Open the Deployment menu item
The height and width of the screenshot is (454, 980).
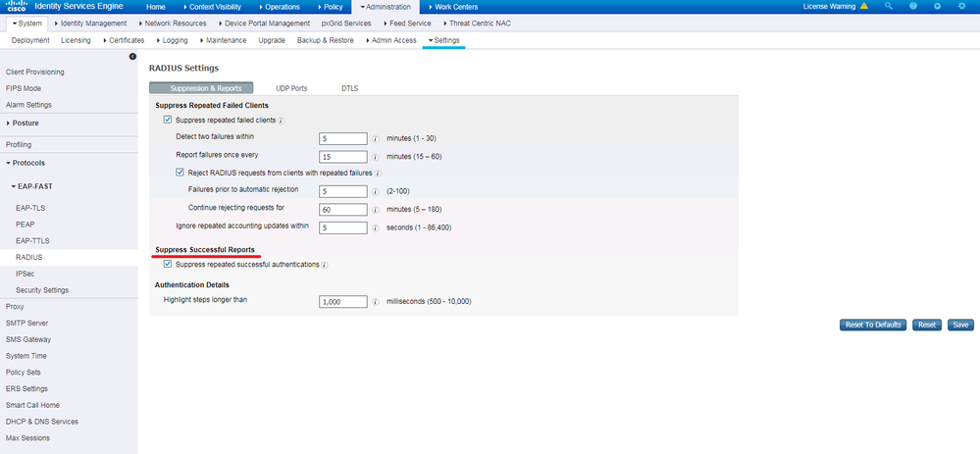(x=30, y=40)
